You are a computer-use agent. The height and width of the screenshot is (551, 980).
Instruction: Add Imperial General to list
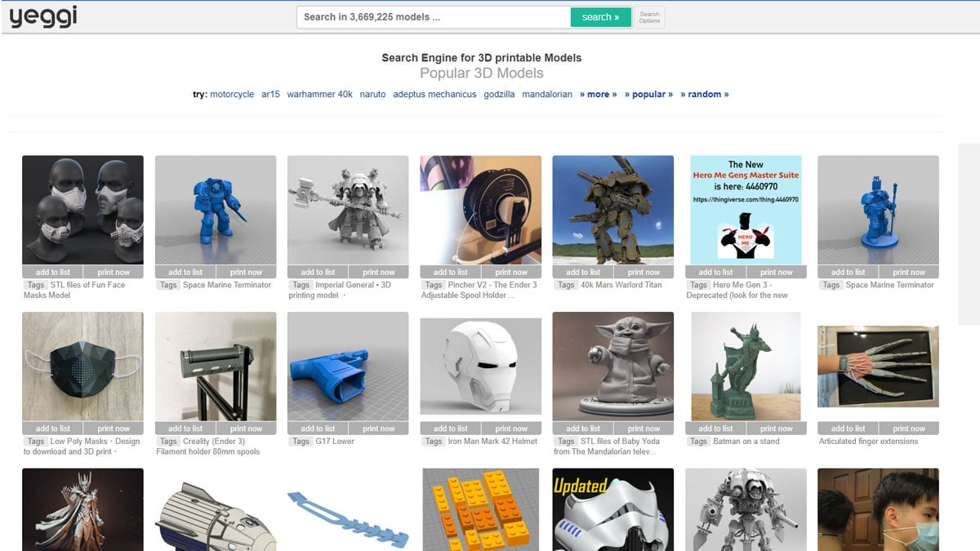[x=318, y=273]
